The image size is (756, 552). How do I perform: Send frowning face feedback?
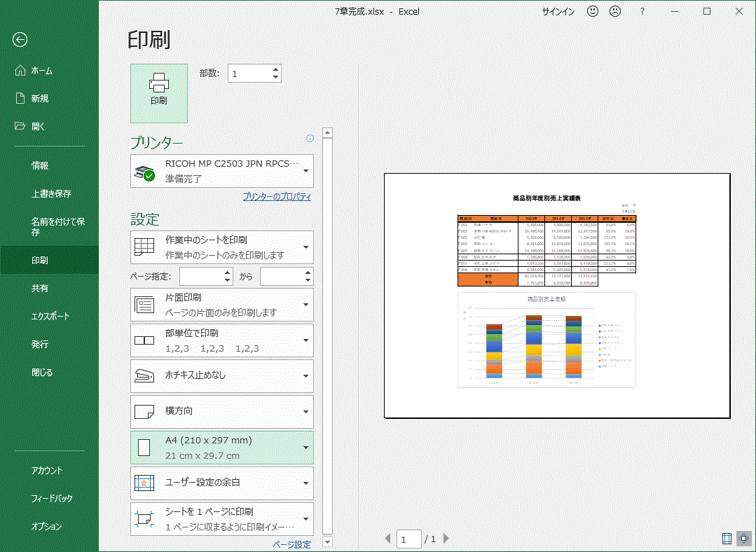click(615, 11)
